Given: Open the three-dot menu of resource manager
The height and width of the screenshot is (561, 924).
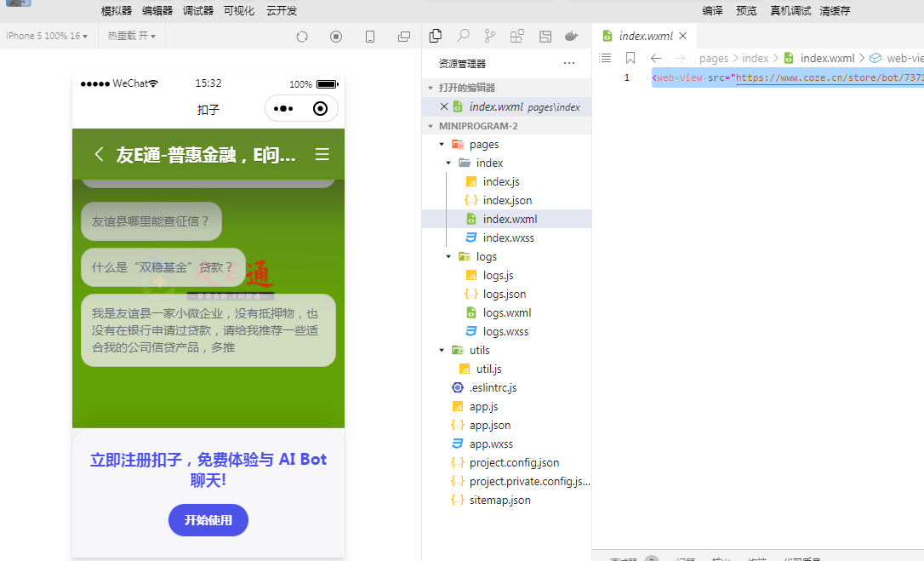Looking at the screenshot, I should coord(568,63).
